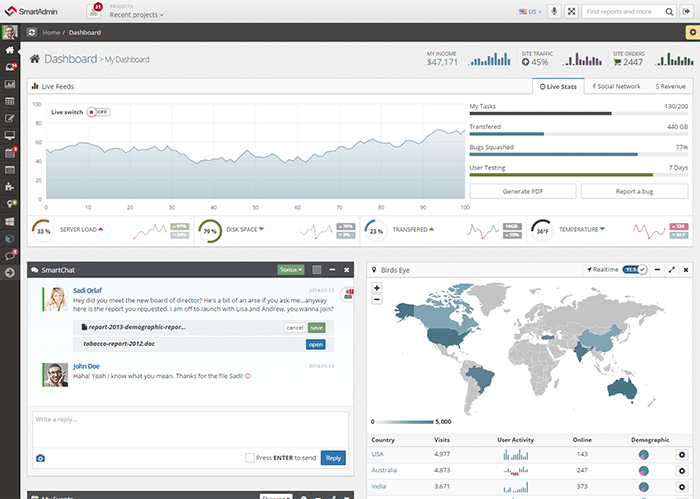Click the Generate PDF button
Viewport: 700px width, 499px height.
click(522, 191)
